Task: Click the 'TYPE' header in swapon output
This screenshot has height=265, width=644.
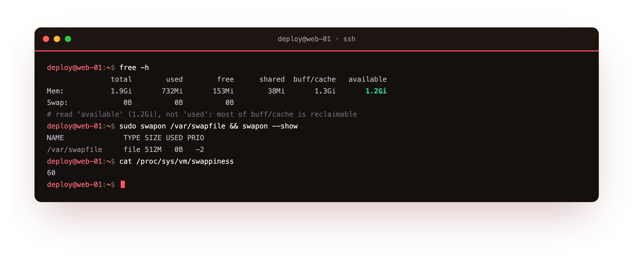Action: (x=132, y=138)
